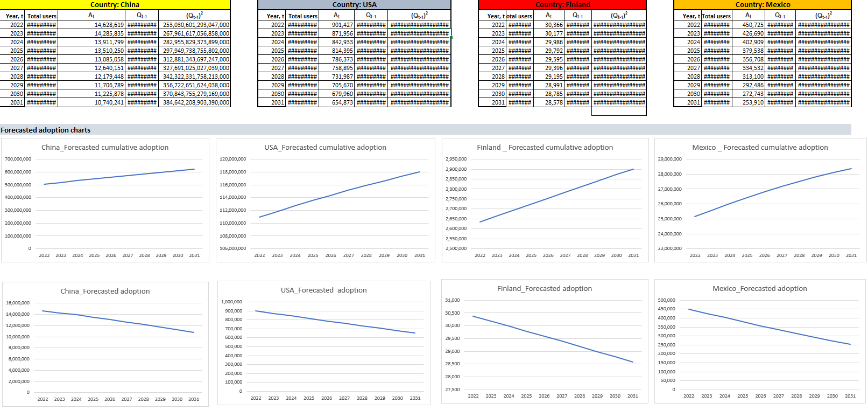Viewport: 868px width, 410px height.
Task: Click Mexico cell 450,725
Action: (x=749, y=25)
